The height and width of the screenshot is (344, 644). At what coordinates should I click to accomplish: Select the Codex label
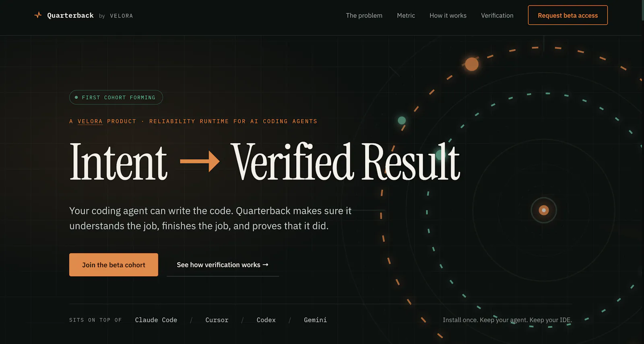(x=266, y=320)
